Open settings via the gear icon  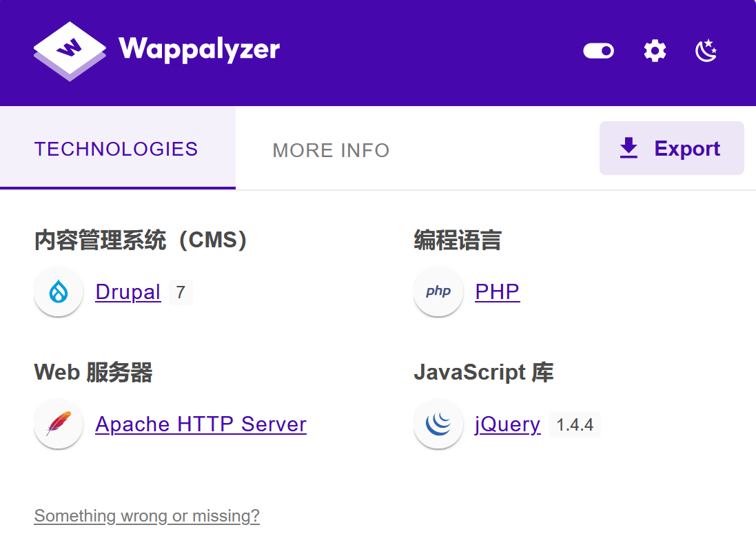click(655, 50)
